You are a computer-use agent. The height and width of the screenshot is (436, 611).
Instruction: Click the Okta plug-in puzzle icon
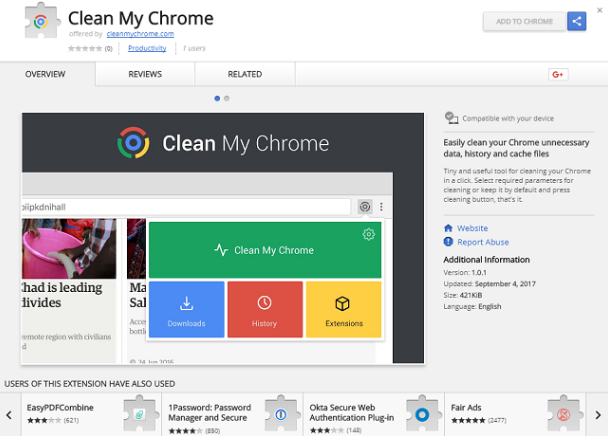click(x=423, y=413)
